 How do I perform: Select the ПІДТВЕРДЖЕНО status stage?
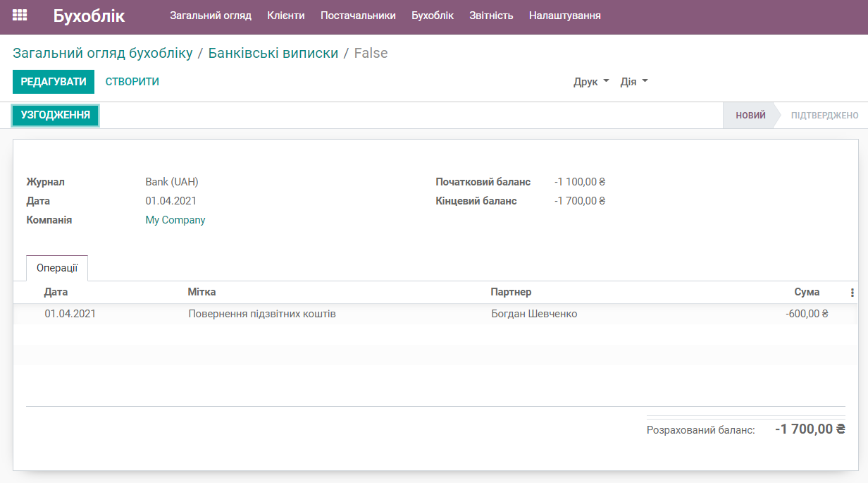[x=823, y=115]
